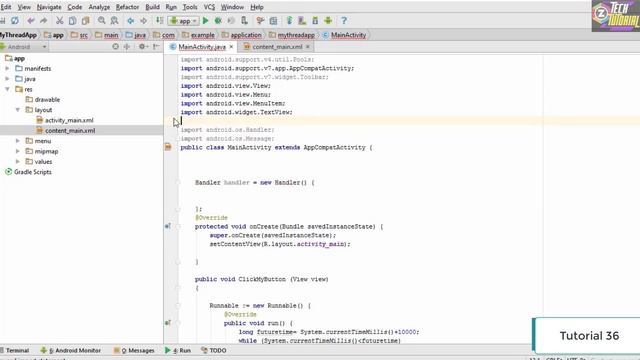The image size is (640, 360).
Task: Open the Tools menu
Action: [x=190, y=7]
